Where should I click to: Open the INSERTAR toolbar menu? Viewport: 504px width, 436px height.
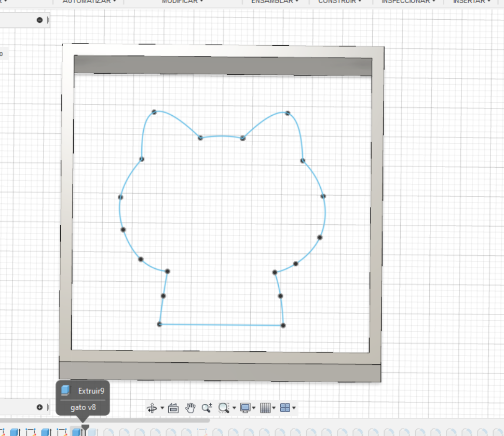point(471,2)
